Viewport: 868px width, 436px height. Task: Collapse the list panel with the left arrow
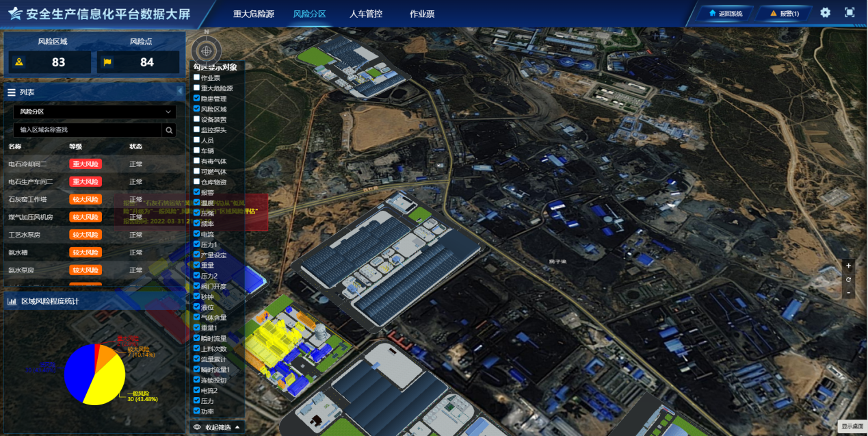pyautogui.click(x=180, y=92)
